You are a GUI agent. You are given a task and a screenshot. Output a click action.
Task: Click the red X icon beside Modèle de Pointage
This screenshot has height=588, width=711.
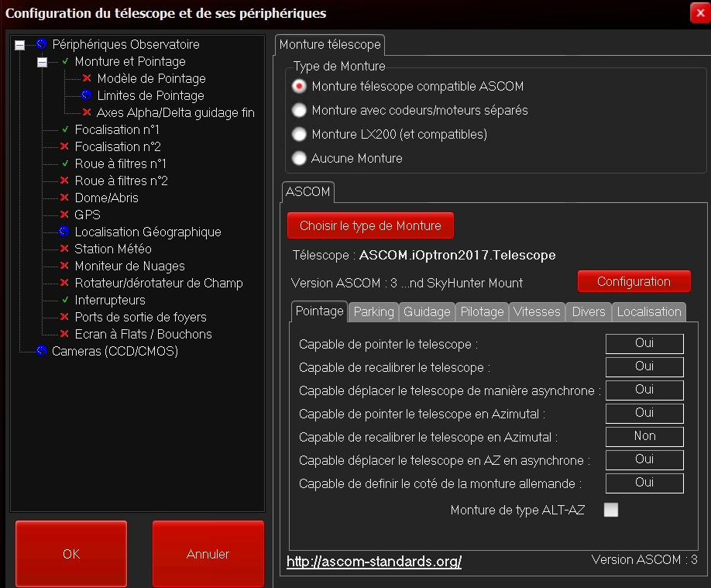(87, 78)
